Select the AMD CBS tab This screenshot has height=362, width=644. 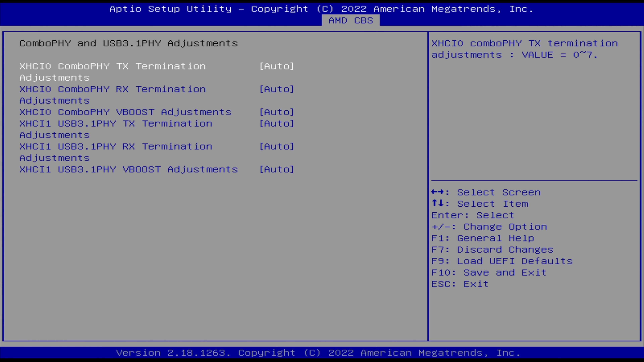click(351, 20)
